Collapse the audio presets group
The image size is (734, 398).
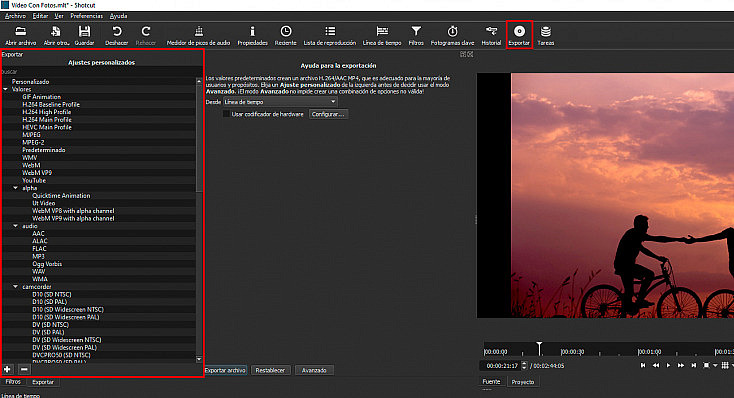(15, 226)
